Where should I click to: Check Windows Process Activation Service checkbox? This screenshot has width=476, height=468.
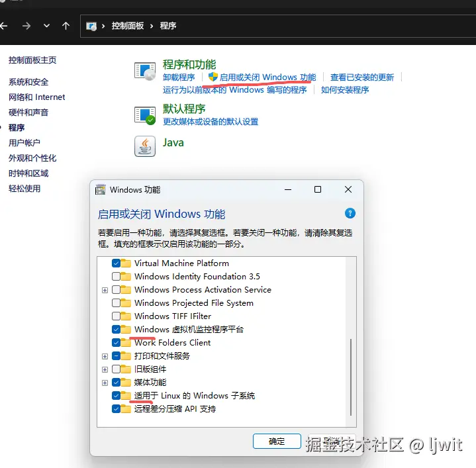tap(116, 290)
